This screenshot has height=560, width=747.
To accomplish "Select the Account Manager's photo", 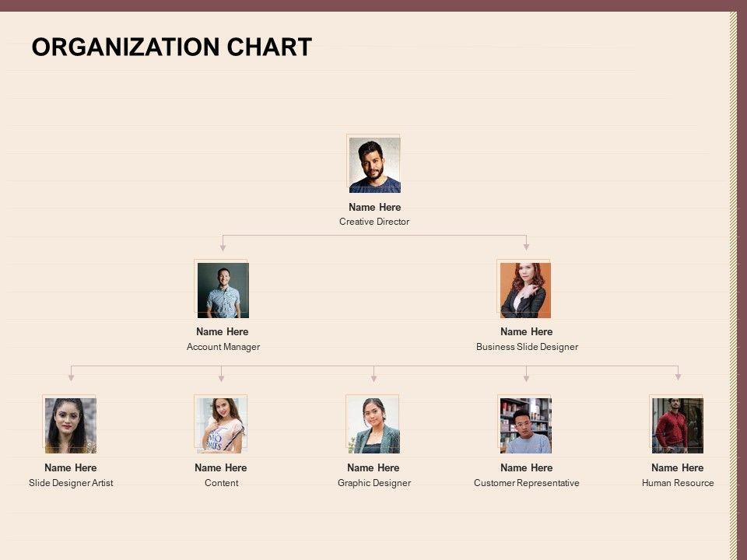I will (x=223, y=290).
